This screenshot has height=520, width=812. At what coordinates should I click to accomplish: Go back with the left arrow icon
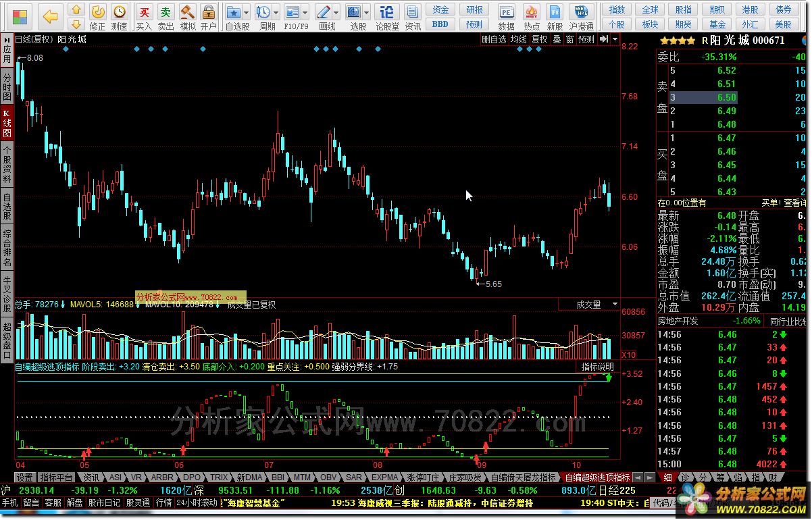(x=50, y=16)
